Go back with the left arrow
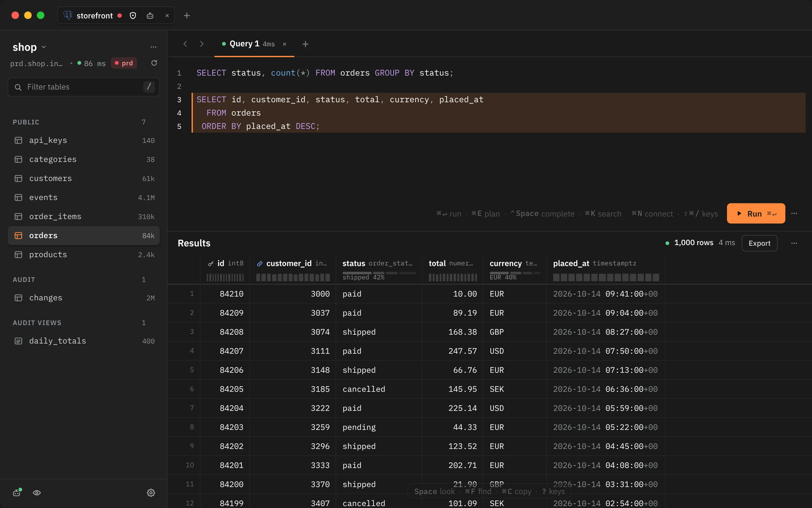The width and height of the screenshot is (812, 508). [185, 44]
